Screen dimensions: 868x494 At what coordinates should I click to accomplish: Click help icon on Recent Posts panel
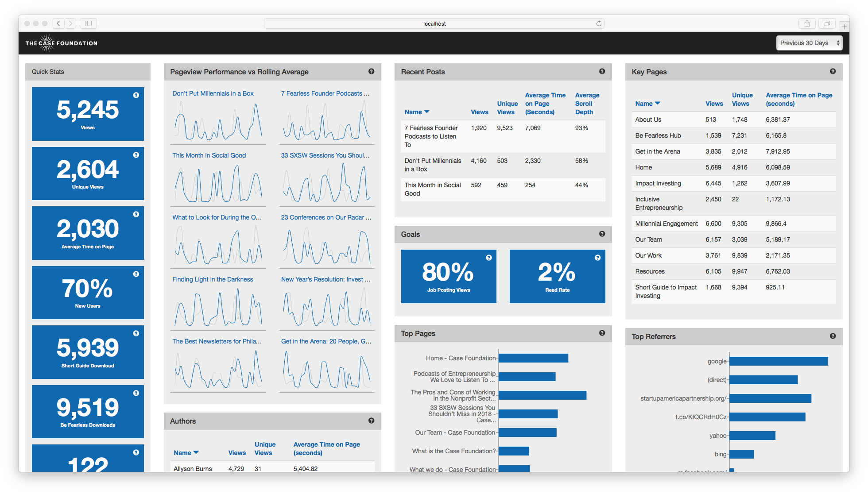[602, 71]
